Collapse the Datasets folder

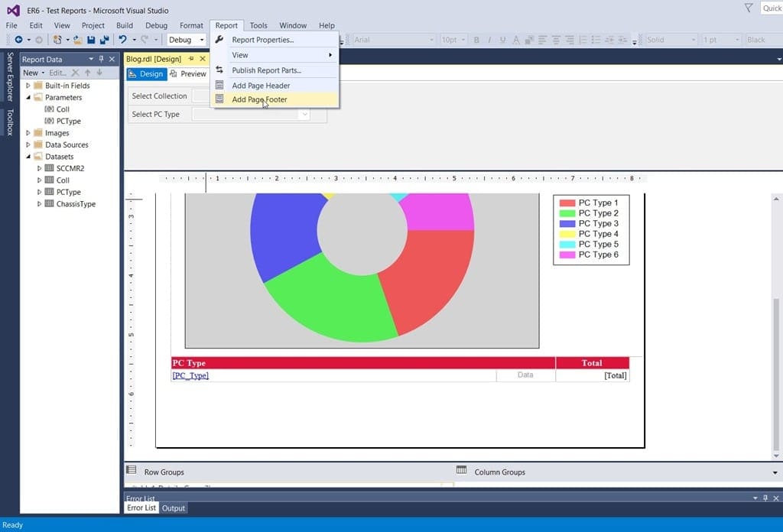point(28,157)
